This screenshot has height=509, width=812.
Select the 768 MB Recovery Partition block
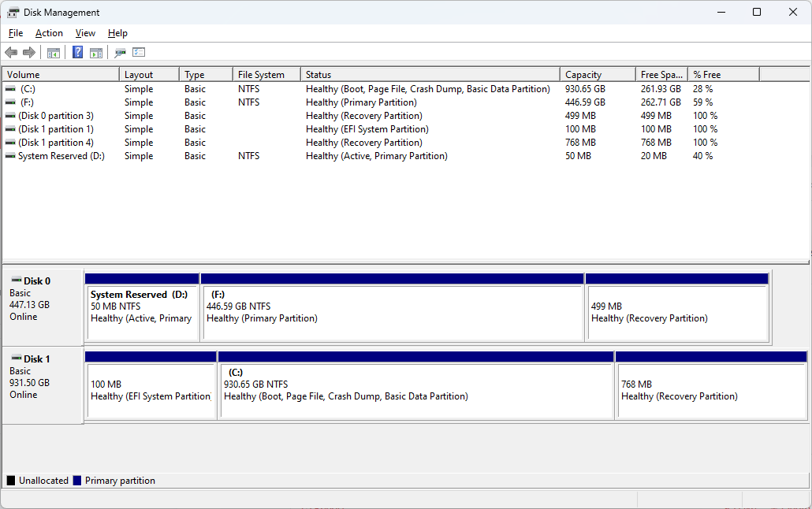coord(712,385)
